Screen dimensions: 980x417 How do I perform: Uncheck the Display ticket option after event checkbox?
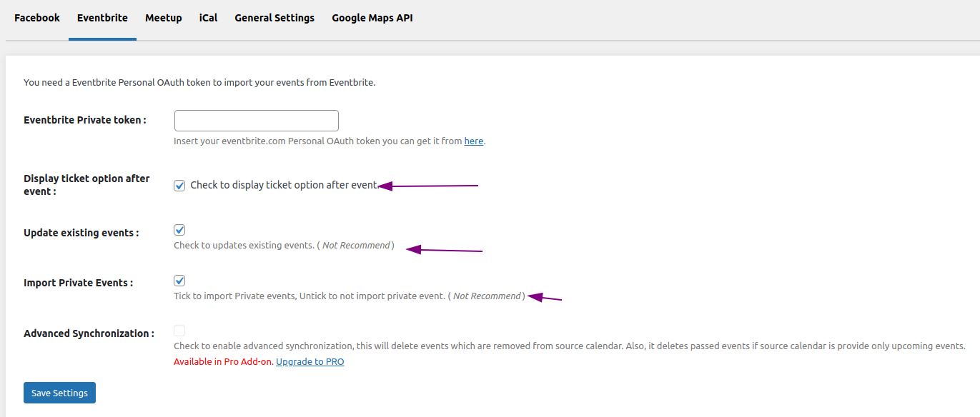(x=179, y=186)
